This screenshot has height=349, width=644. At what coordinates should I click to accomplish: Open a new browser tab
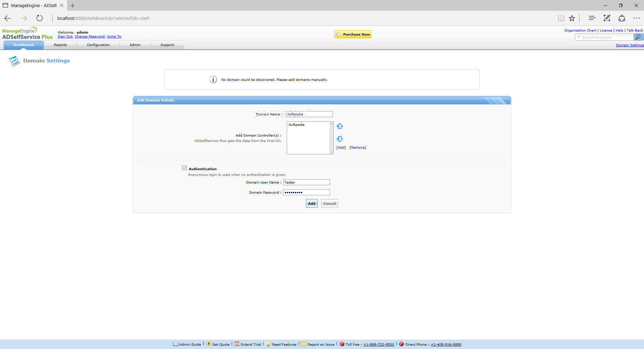tap(72, 5)
